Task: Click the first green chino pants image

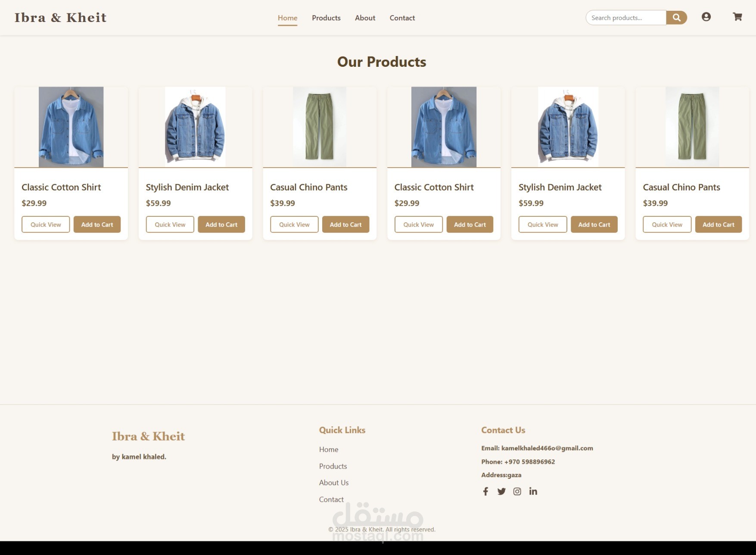Action: [x=320, y=127]
